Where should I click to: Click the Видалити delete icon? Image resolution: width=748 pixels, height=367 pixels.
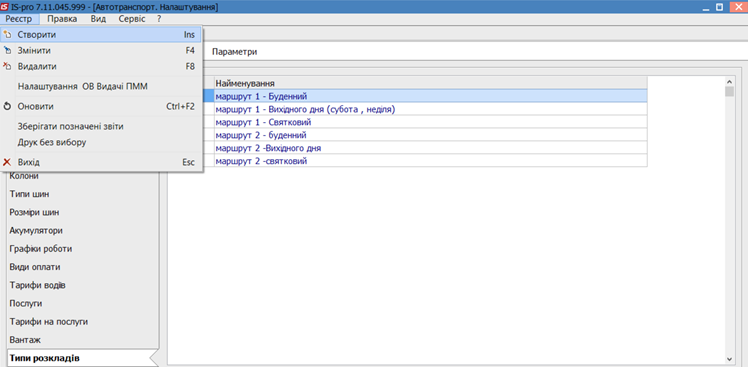pos(7,66)
